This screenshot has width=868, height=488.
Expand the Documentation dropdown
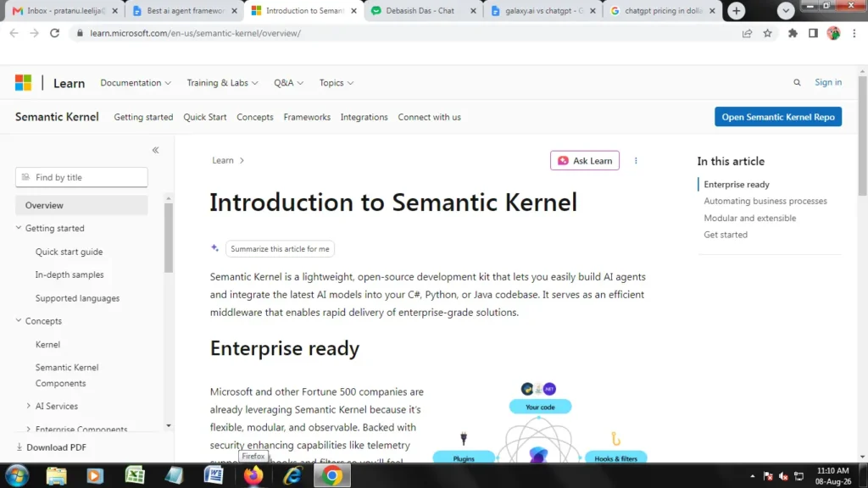click(x=136, y=82)
